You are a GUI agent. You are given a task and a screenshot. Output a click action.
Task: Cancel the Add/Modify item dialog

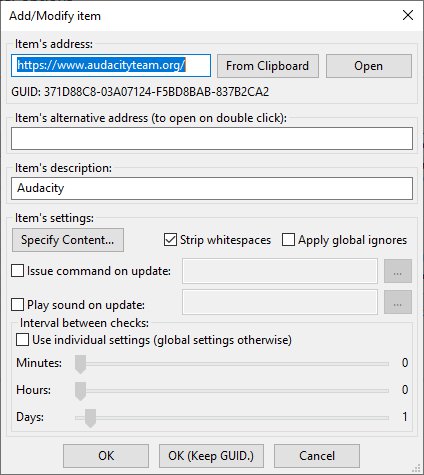pos(317,456)
